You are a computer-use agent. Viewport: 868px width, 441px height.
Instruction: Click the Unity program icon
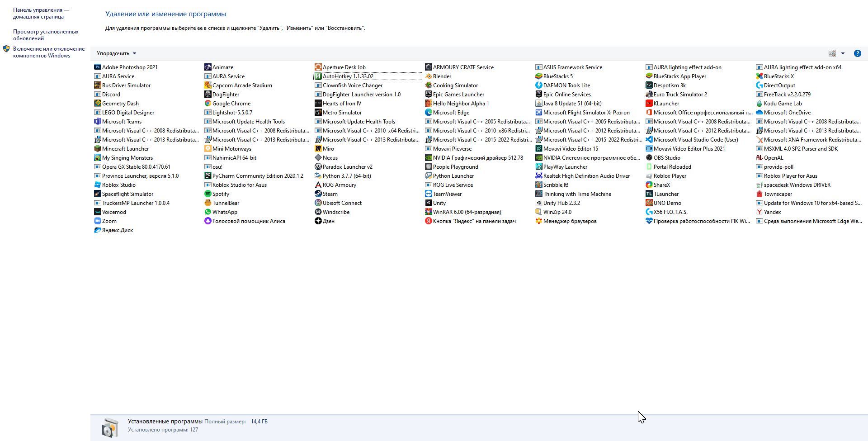point(428,203)
